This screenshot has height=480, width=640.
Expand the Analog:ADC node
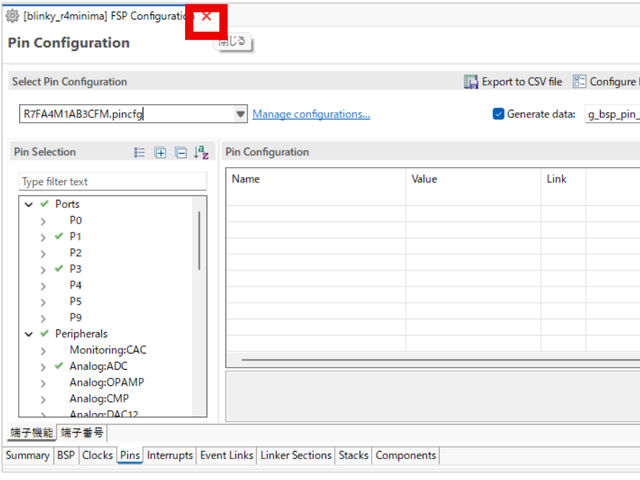coord(43,367)
